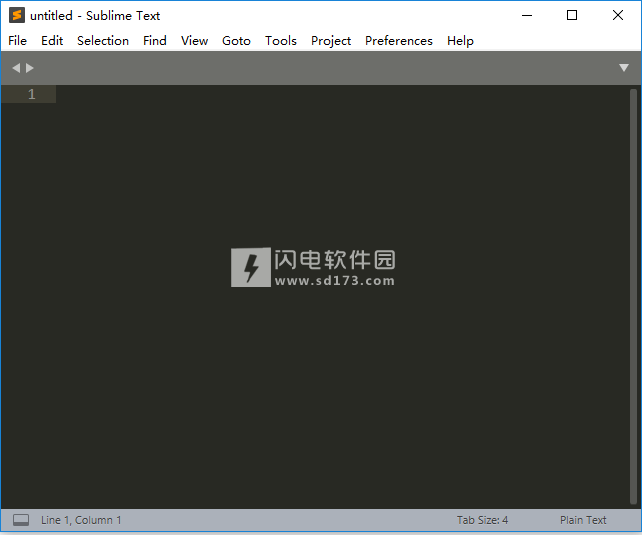Go to next tab with right arrow

click(29, 68)
